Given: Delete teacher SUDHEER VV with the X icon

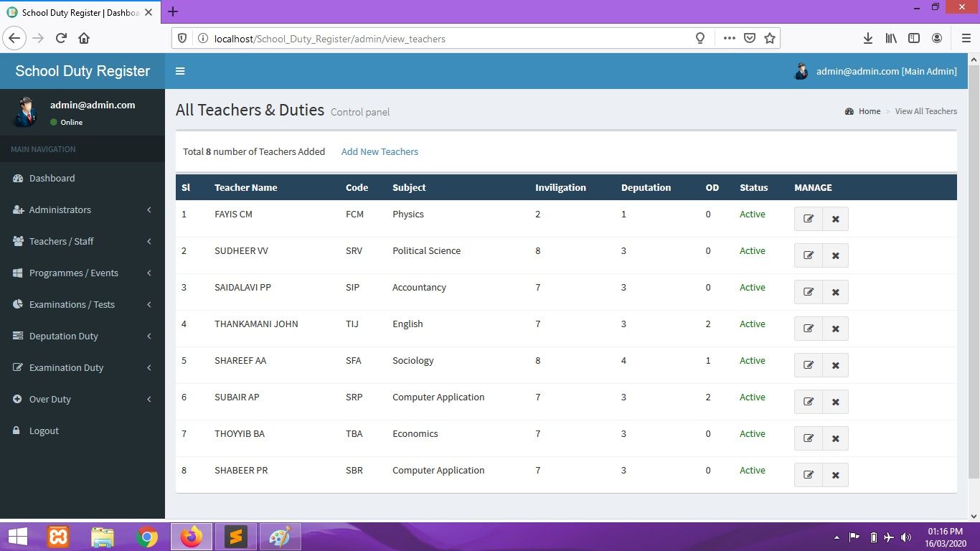Looking at the screenshot, I should click(835, 255).
